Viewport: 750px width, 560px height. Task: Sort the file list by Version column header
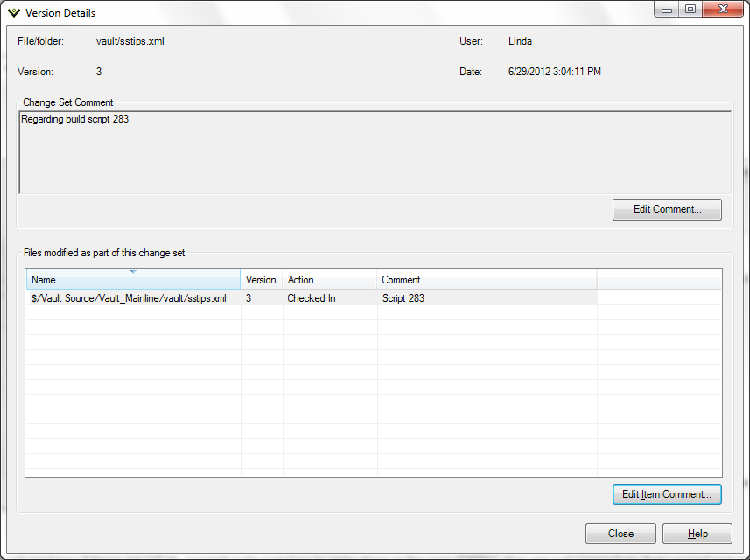click(x=261, y=281)
